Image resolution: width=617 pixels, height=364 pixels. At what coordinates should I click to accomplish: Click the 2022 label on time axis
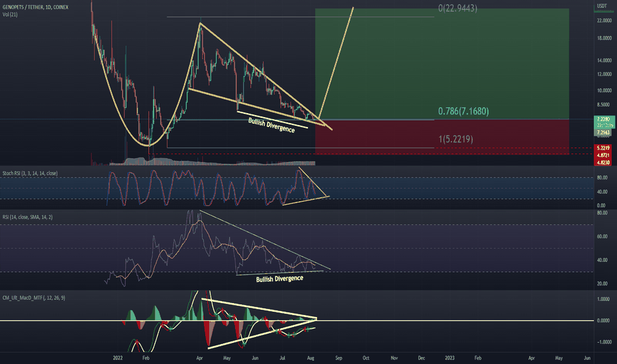pyautogui.click(x=118, y=357)
